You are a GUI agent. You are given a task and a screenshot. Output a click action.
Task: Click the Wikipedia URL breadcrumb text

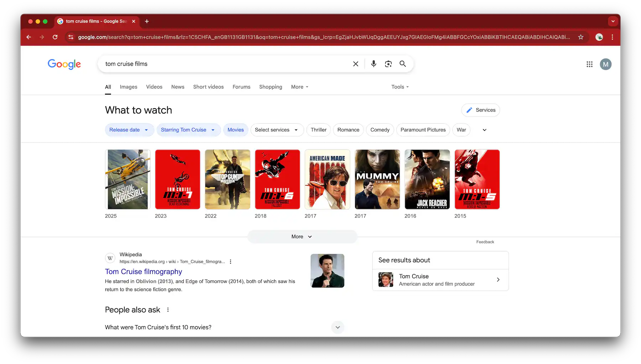click(172, 262)
